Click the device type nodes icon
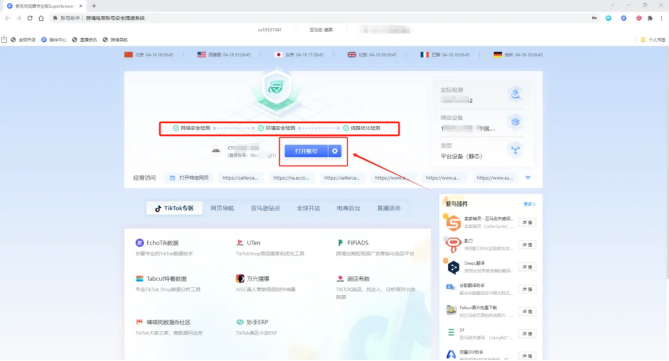The height and width of the screenshot is (361, 669). (515, 150)
